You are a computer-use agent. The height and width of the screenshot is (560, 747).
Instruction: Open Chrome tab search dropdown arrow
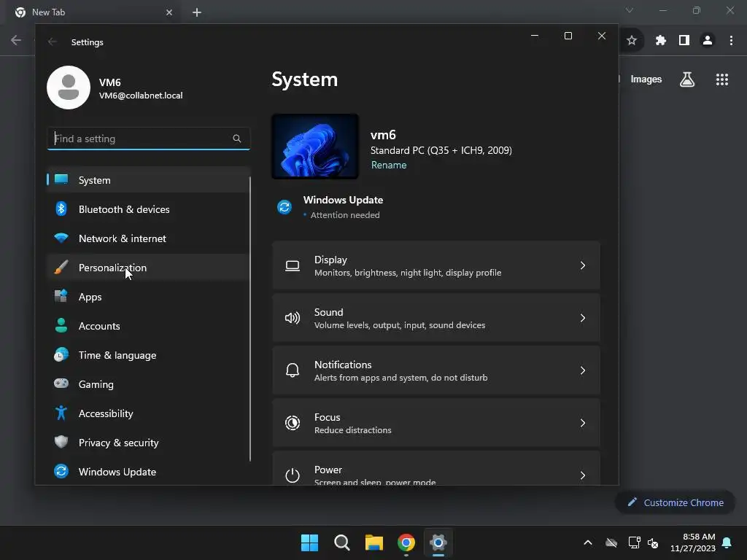click(630, 10)
